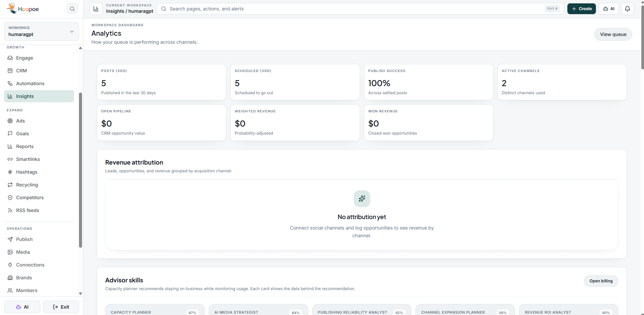The image size is (644, 315).
Task: Click the Recycling arrows icon
Action: [10, 185]
